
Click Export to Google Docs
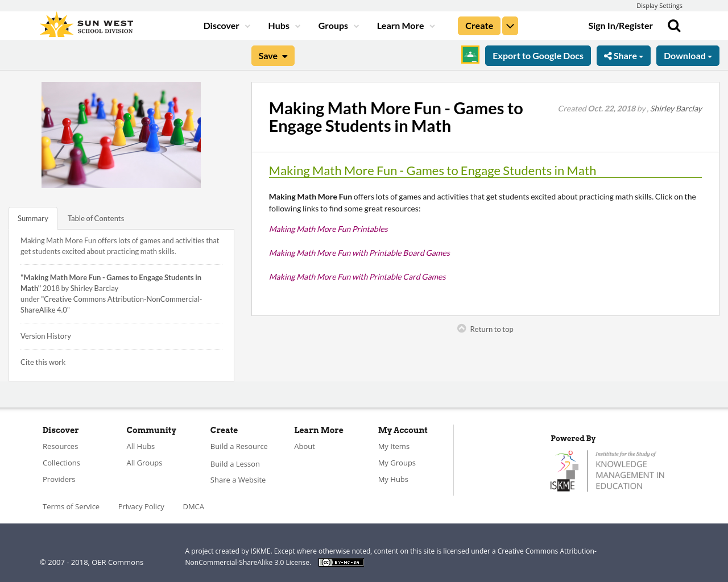[537, 55]
